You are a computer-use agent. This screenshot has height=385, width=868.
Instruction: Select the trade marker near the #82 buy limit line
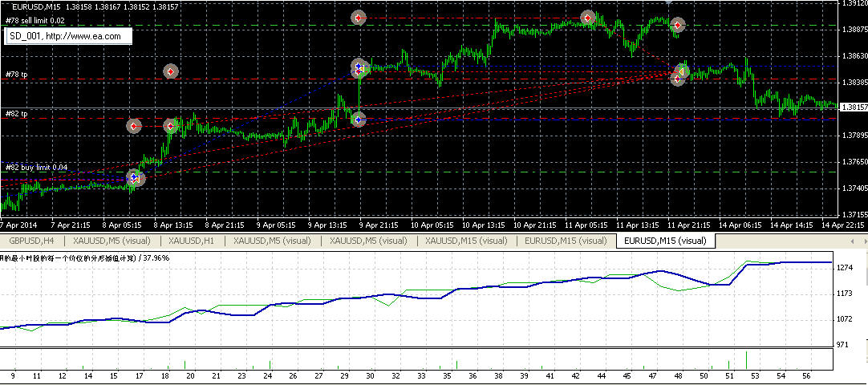click(x=134, y=178)
